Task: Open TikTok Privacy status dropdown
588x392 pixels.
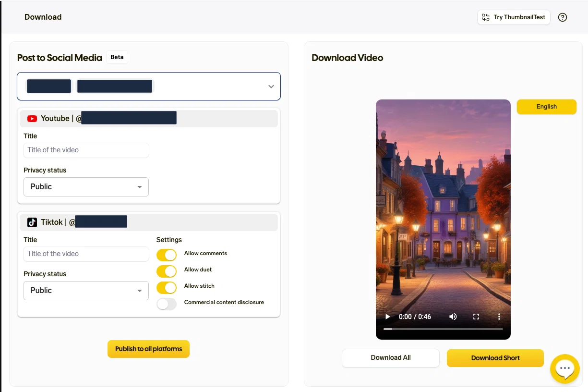Action: (x=86, y=291)
